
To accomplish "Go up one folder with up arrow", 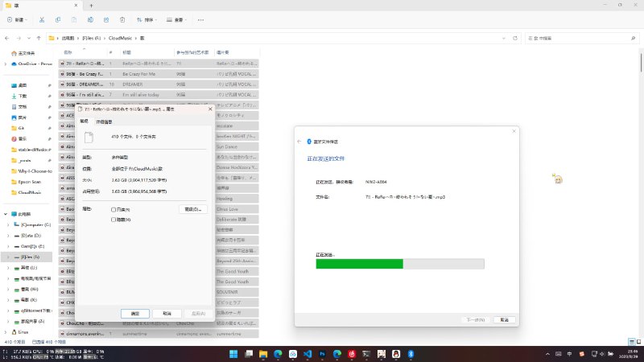I will pyautogui.click(x=39, y=38).
